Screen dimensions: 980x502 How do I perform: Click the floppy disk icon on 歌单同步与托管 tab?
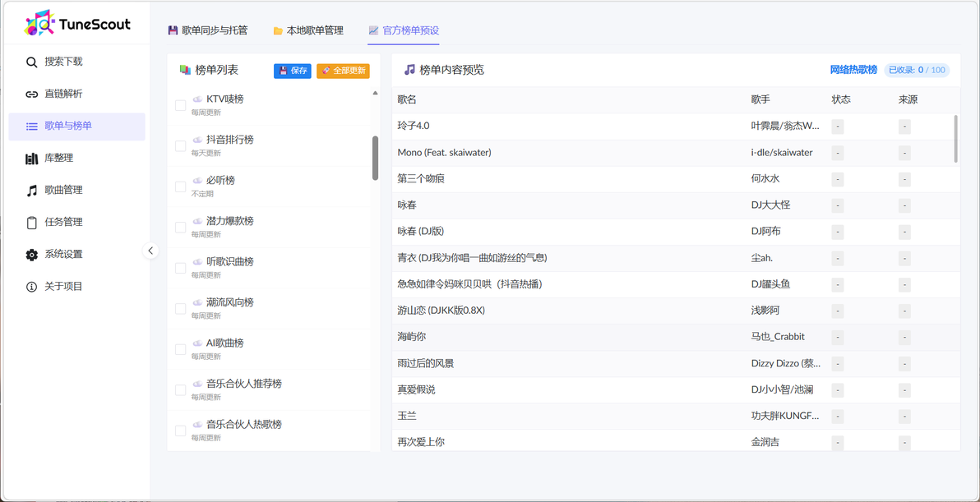[173, 30]
